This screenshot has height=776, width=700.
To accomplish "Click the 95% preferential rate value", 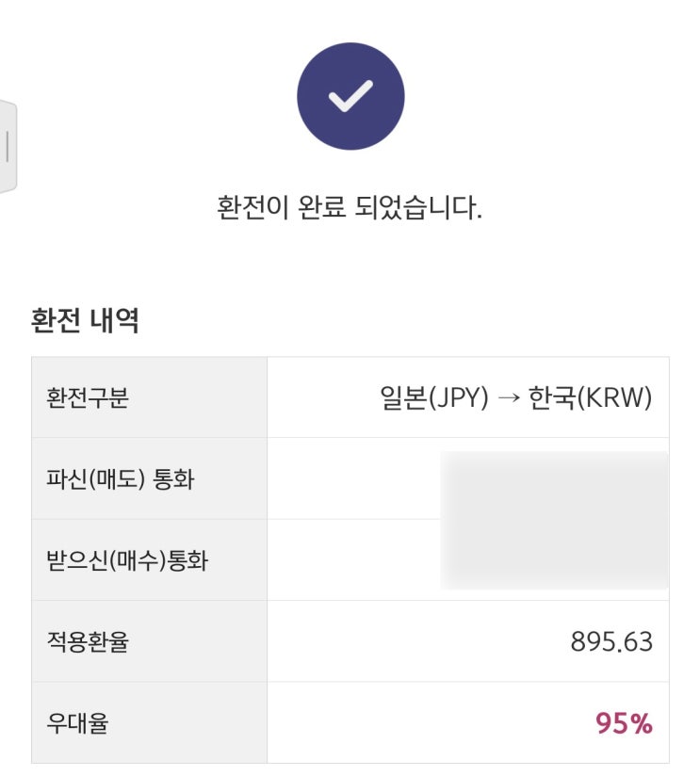I will pyautogui.click(x=624, y=723).
